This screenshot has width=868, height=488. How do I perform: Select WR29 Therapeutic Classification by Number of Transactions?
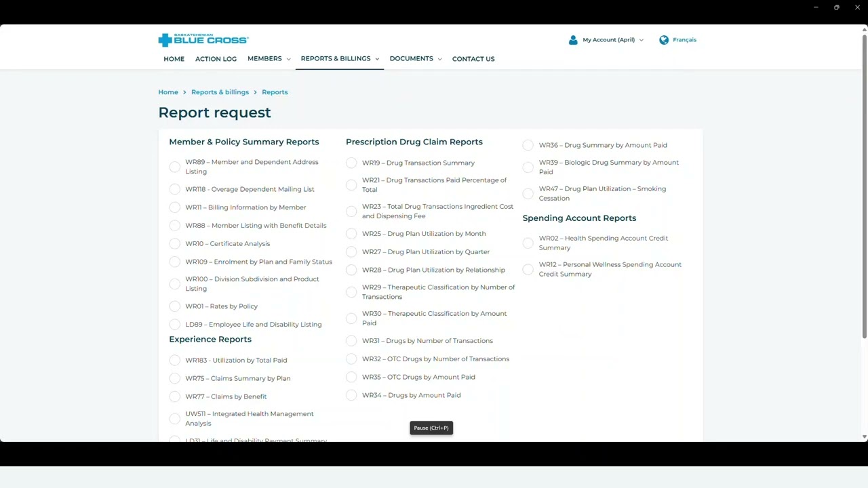click(351, 292)
